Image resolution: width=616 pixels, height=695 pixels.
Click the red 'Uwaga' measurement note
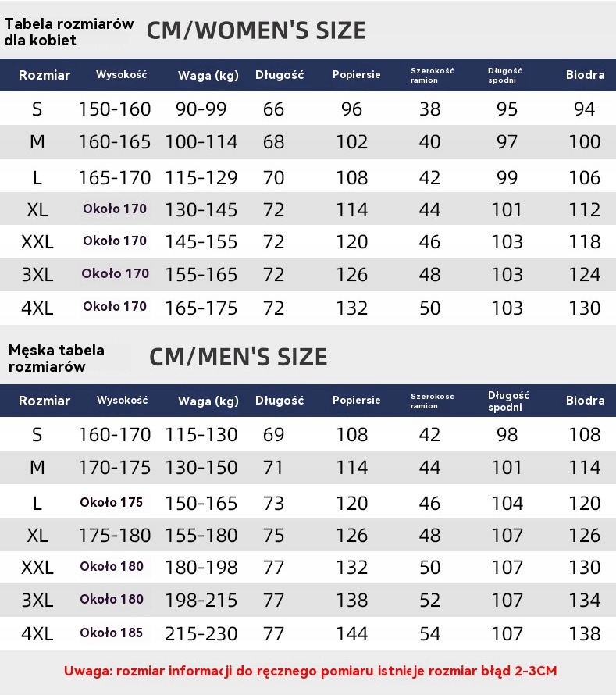(x=310, y=671)
